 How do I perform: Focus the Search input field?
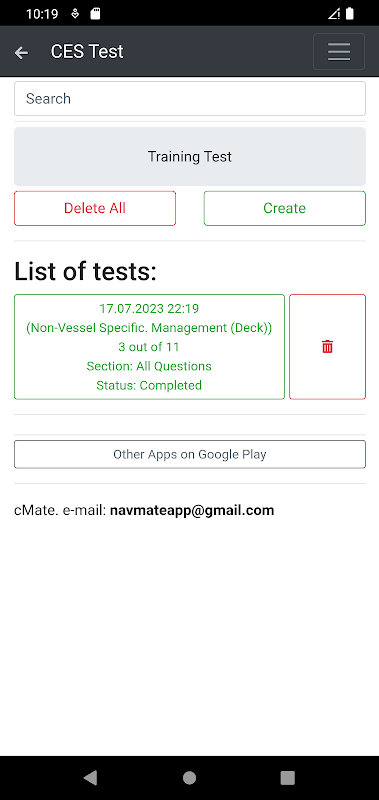tap(190, 98)
